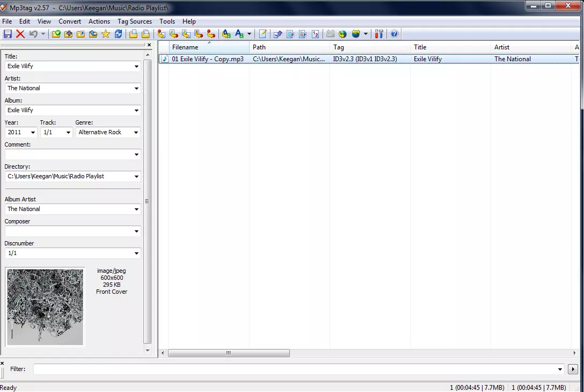Expand the Composer field dropdown

pyautogui.click(x=136, y=231)
